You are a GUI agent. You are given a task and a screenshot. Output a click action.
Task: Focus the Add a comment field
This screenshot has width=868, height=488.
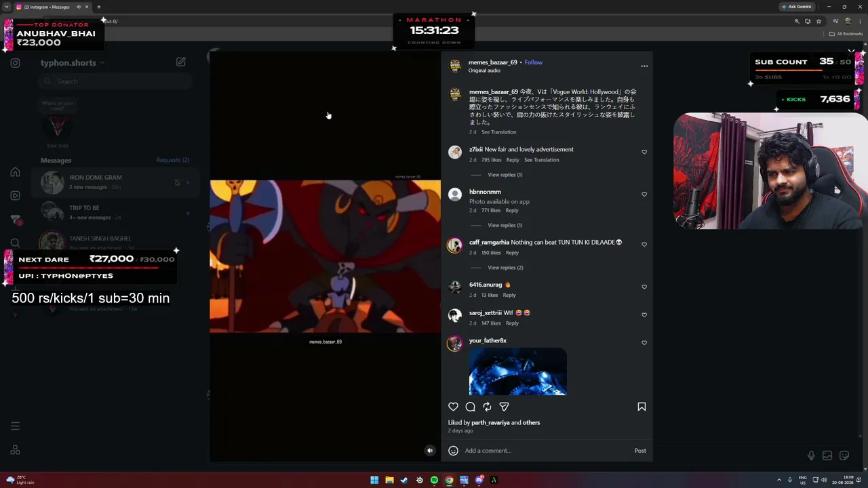pos(546,451)
